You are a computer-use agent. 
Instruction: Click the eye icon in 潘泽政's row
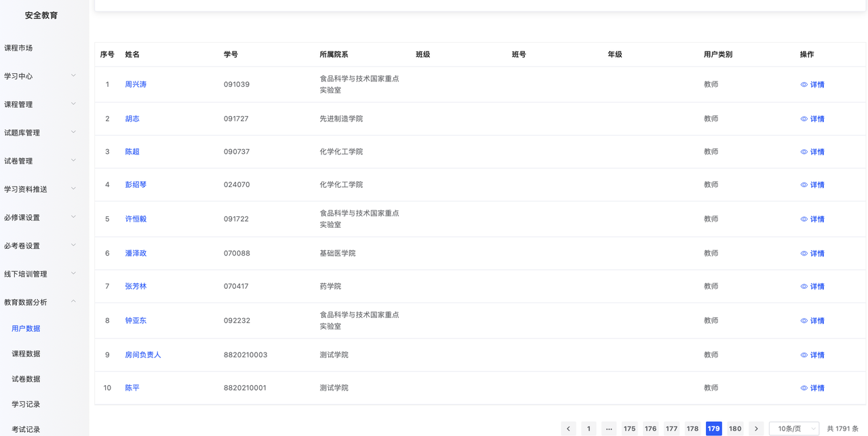pos(804,254)
